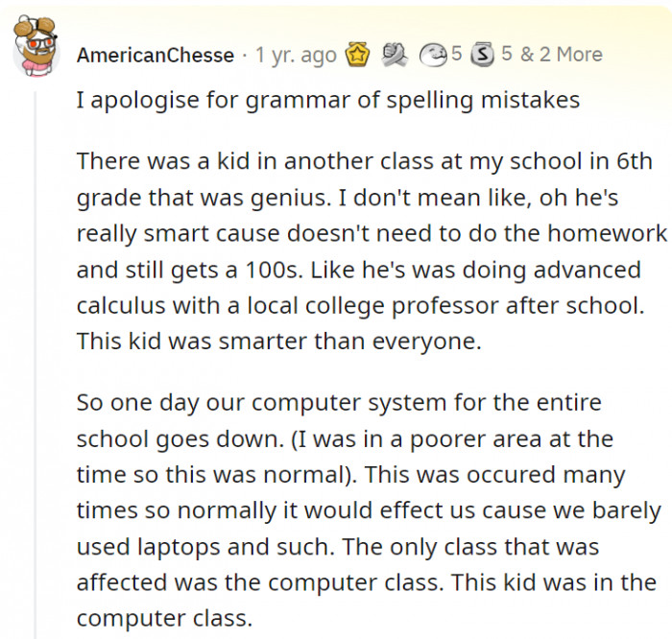672x639 pixels.
Task: Click the Gold award star icon
Action: click(x=357, y=55)
